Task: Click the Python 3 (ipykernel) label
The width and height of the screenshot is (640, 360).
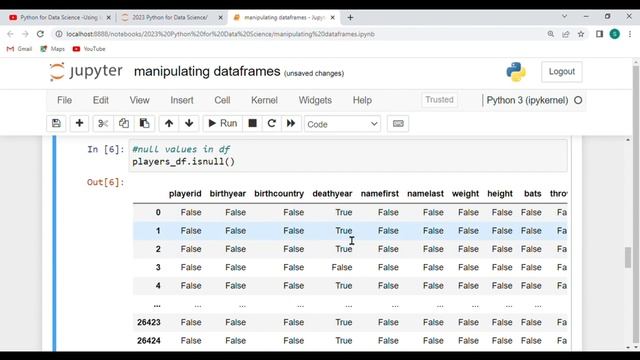Action: click(x=527, y=100)
